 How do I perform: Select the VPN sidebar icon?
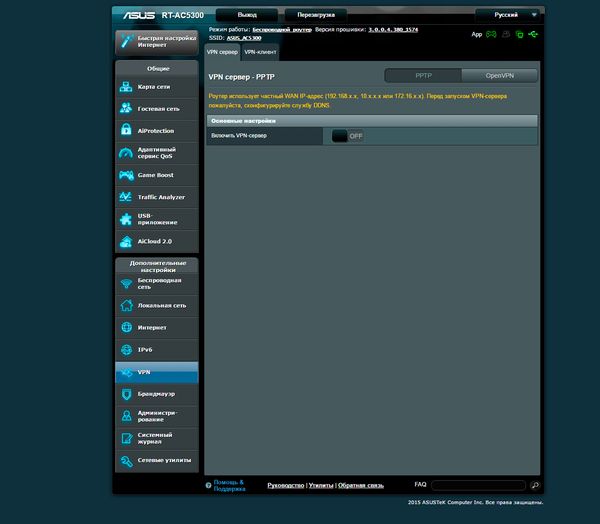pos(126,372)
